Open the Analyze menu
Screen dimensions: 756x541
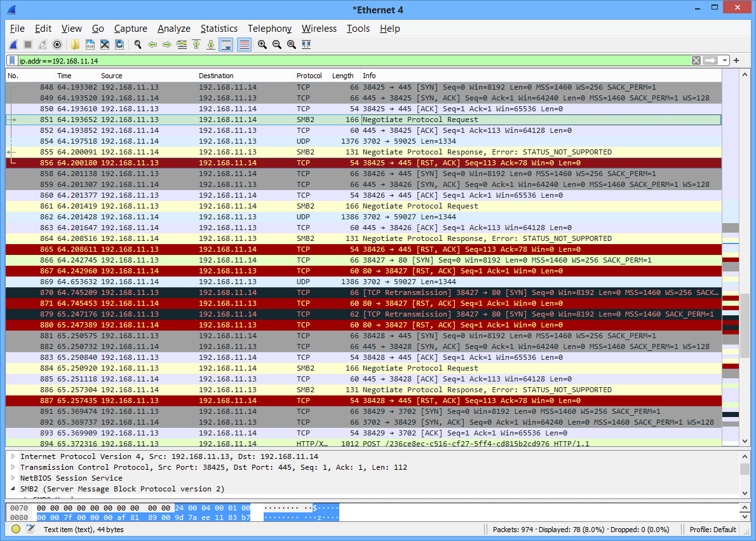[x=173, y=29]
